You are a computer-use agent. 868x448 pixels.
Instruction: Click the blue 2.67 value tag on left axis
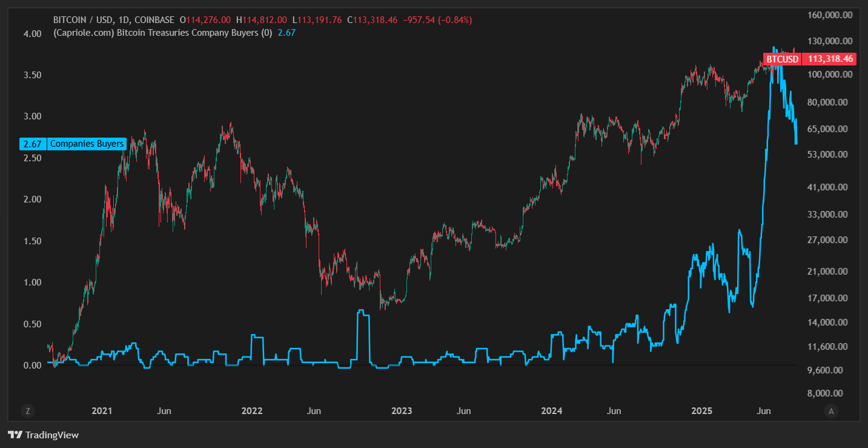[33, 144]
